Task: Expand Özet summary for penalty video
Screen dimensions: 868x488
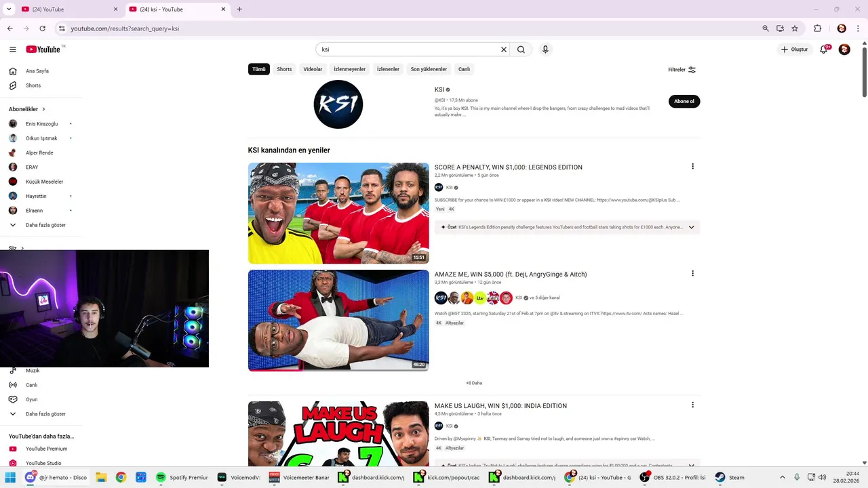Action: click(691, 227)
